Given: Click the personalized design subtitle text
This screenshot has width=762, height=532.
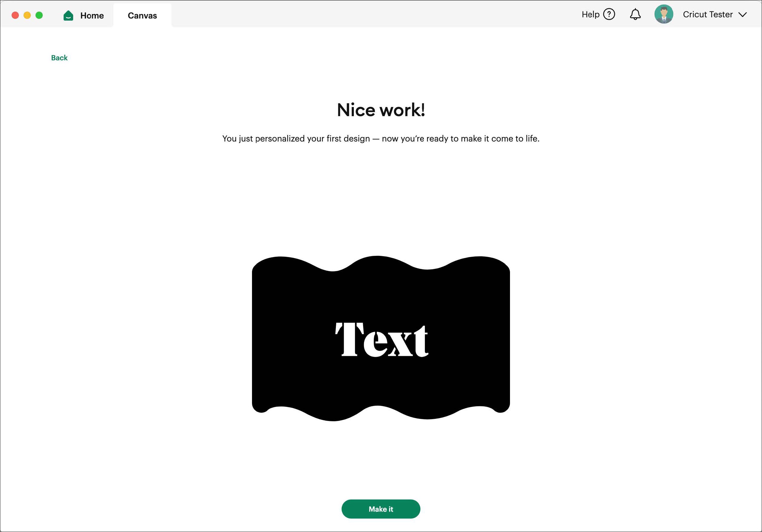Looking at the screenshot, I should (381, 139).
